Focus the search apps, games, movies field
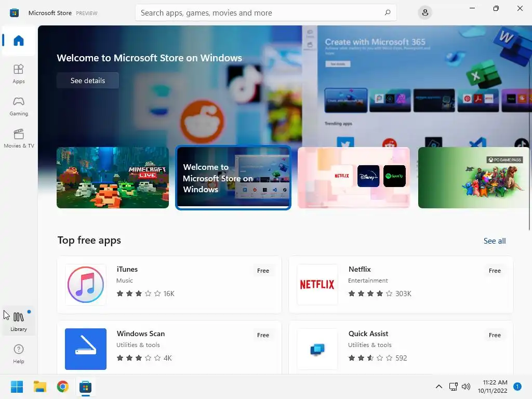 pos(265,12)
